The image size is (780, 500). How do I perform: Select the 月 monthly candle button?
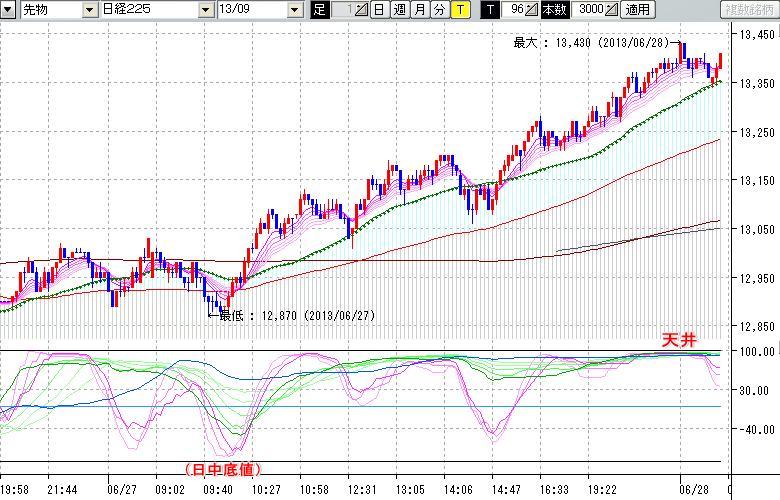coord(419,10)
